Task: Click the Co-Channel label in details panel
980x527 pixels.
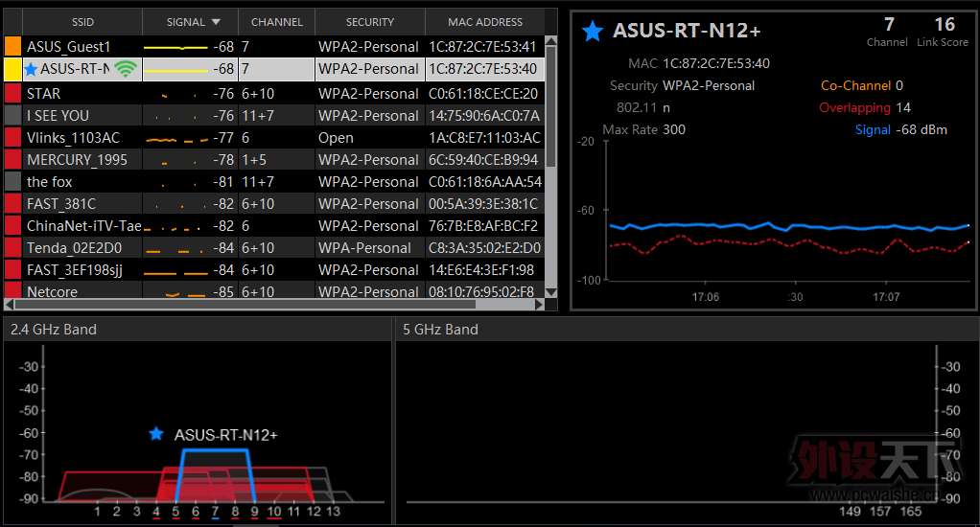Action: tap(855, 85)
